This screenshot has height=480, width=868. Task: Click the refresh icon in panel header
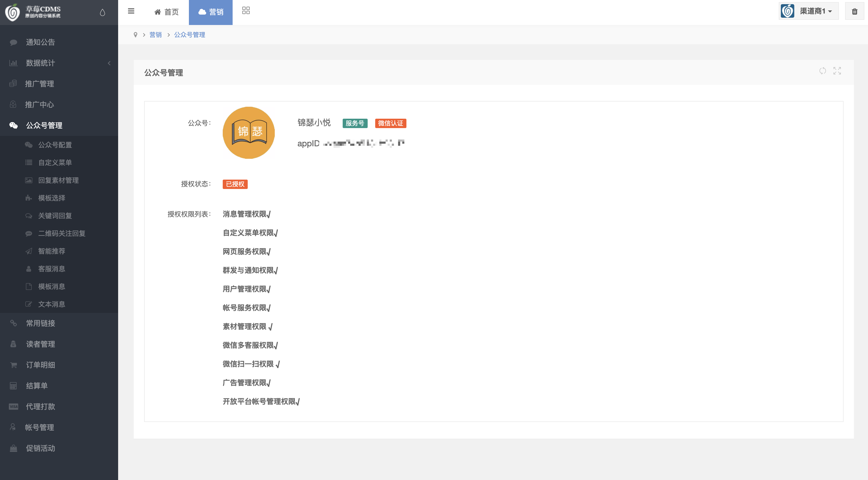[822, 71]
